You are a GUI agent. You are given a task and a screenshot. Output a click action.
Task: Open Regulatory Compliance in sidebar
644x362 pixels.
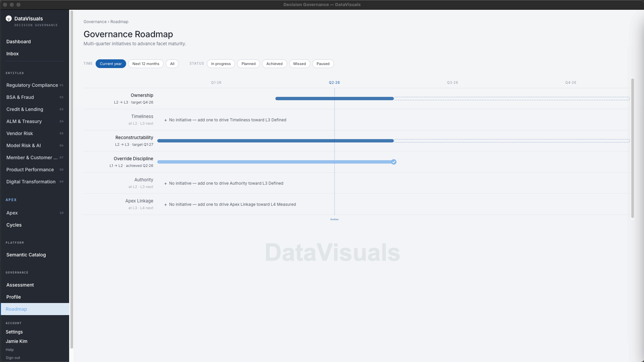(x=35, y=85)
